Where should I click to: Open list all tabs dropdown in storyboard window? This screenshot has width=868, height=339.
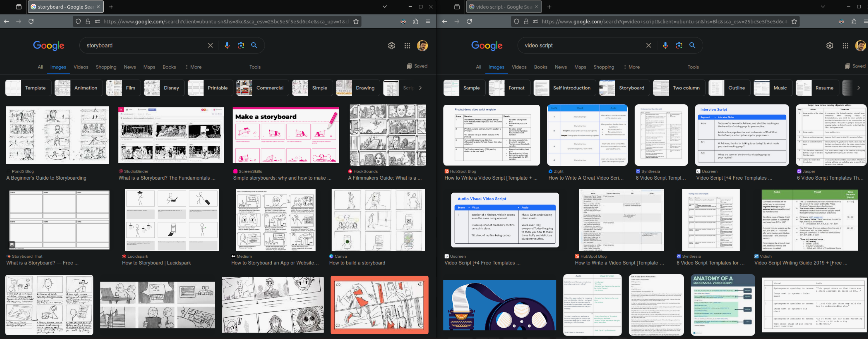(384, 6)
